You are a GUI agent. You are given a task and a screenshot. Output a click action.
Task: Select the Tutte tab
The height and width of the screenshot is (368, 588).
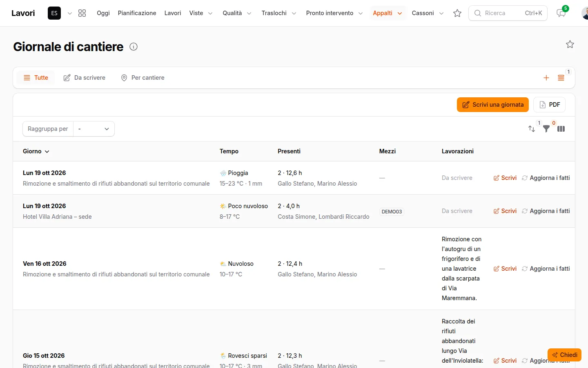coord(36,78)
